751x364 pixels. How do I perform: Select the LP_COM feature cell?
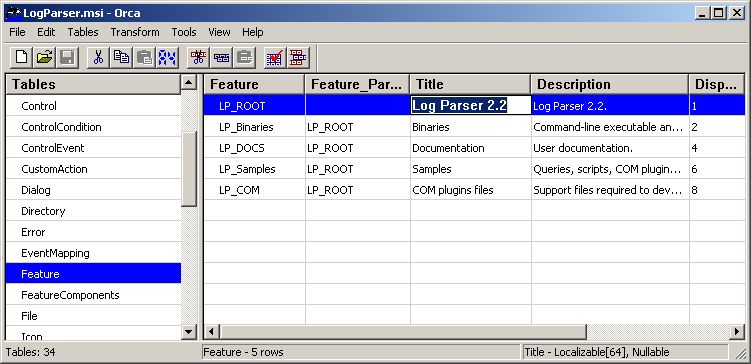pos(254,190)
